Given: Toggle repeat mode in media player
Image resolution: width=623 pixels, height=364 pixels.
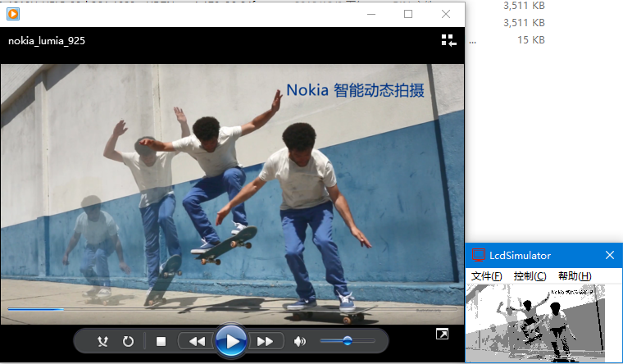Looking at the screenshot, I should 128,341.
